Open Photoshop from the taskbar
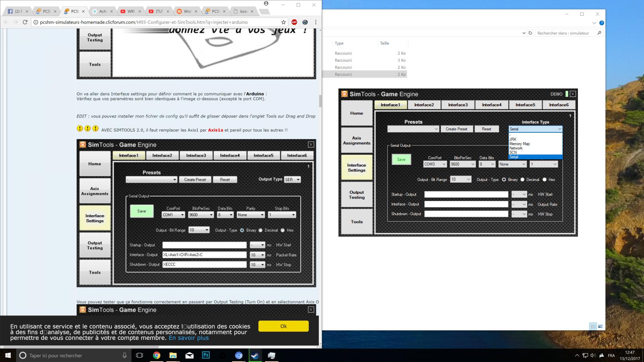Image resolution: width=644 pixels, height=362 pixels. click(206, 355)
